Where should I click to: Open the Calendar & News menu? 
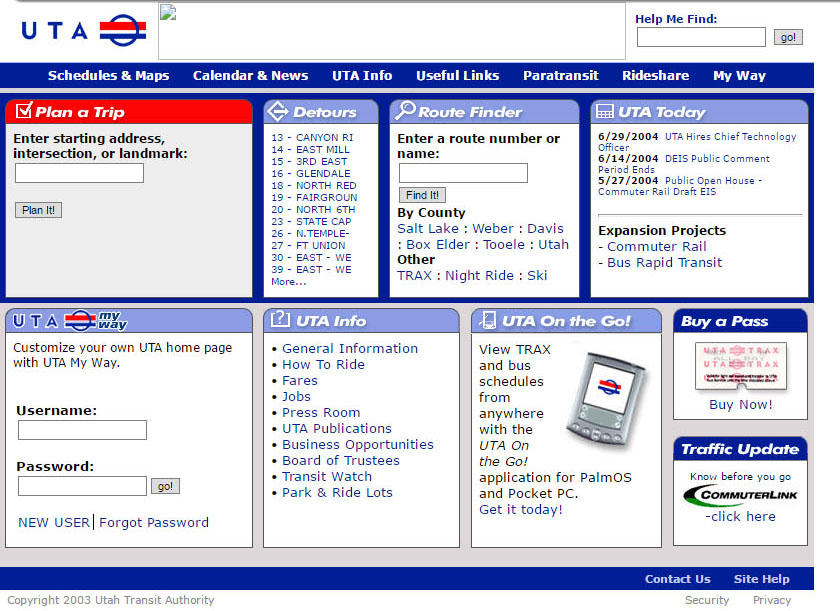[250, 76]
